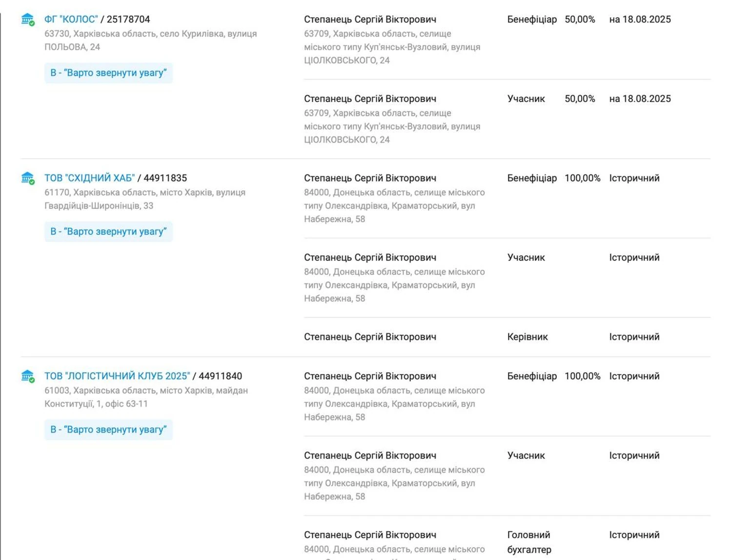Click the 100,00% share for СХІДНИЙ ХАБ beneficiary

click(582, 178)
